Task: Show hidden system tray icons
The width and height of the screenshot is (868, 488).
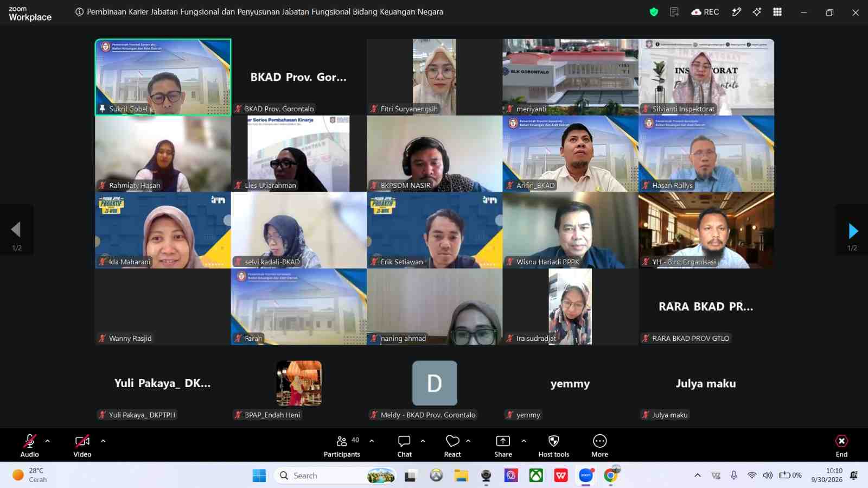Action: tap(698, 476)
